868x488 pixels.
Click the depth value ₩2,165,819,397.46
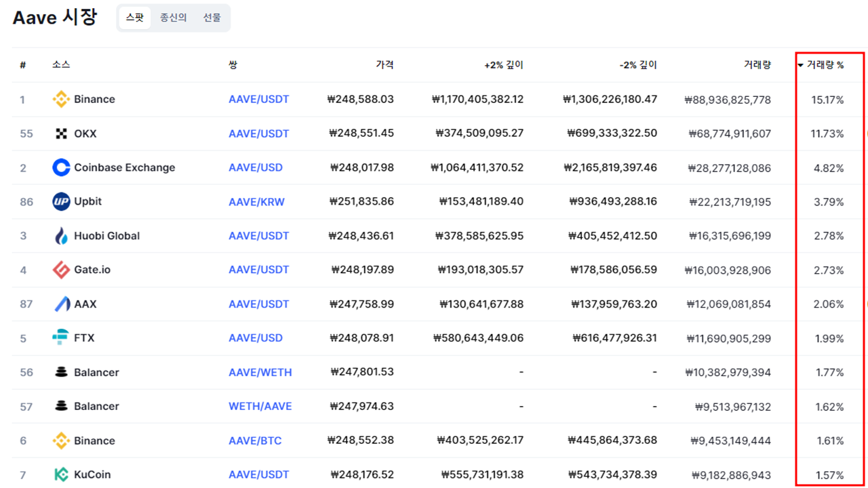[x=610, y=167]
